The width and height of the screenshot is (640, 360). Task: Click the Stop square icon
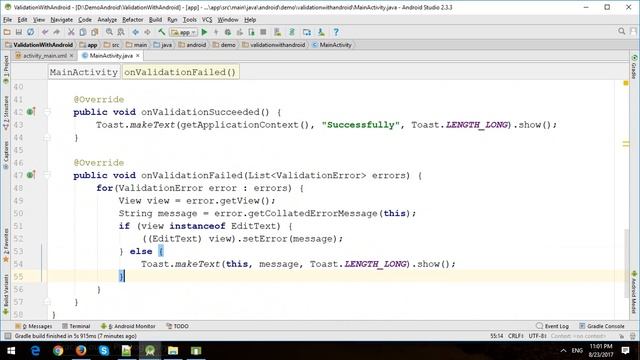coord(263,32)
